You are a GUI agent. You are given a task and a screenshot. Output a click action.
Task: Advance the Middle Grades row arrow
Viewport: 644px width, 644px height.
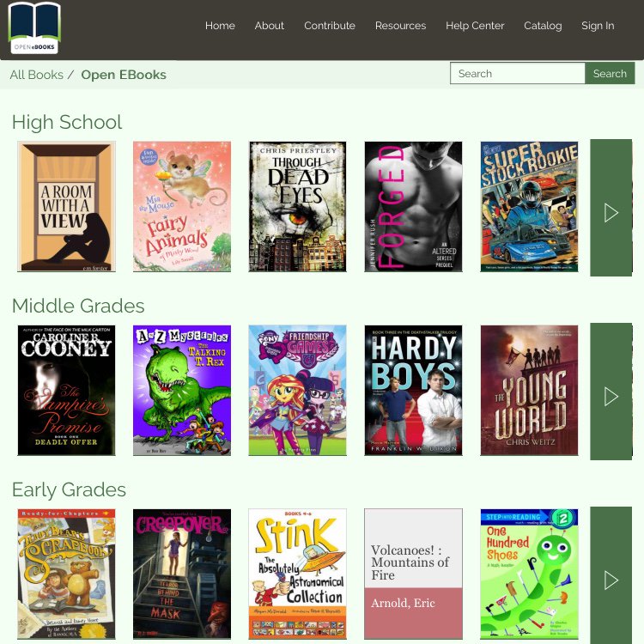611,391
